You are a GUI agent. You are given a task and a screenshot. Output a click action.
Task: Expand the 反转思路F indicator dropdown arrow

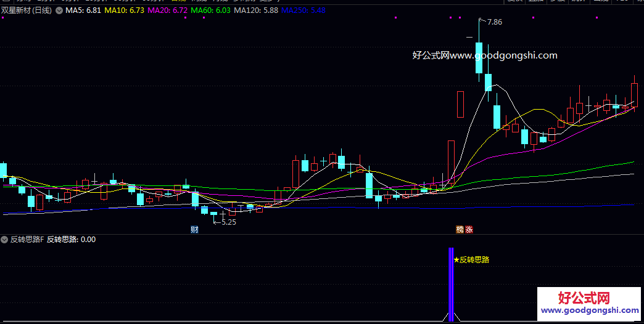click(5, 240)
